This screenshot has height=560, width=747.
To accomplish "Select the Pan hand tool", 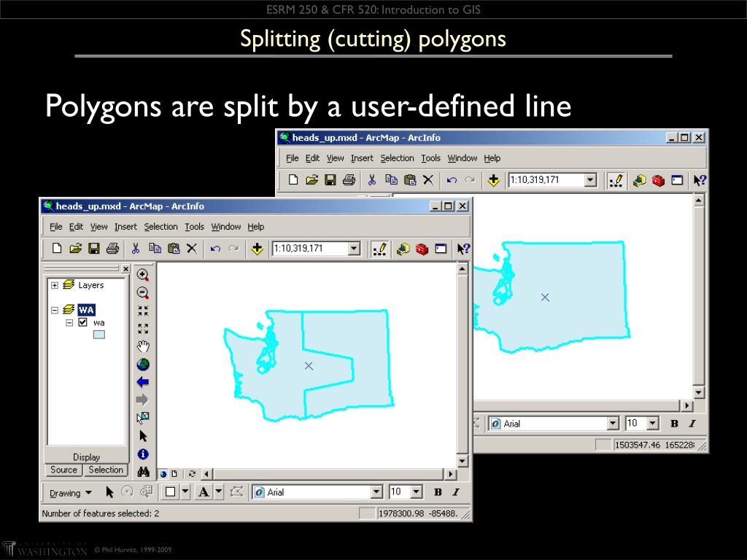I will [143, 346].
